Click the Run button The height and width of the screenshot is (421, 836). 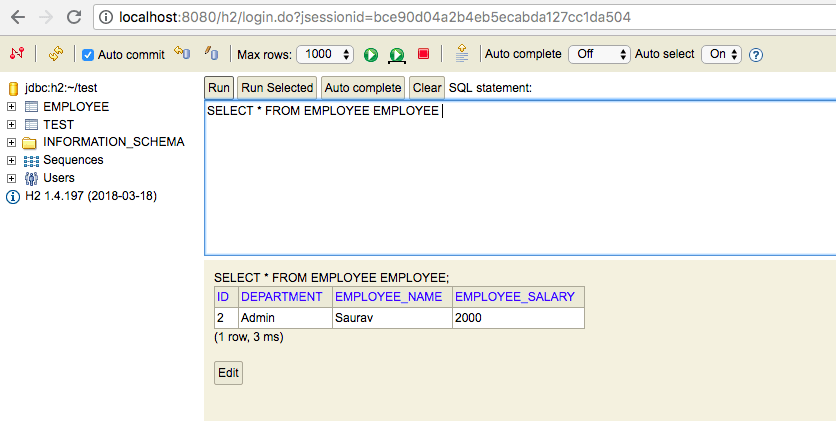[219, 88]
